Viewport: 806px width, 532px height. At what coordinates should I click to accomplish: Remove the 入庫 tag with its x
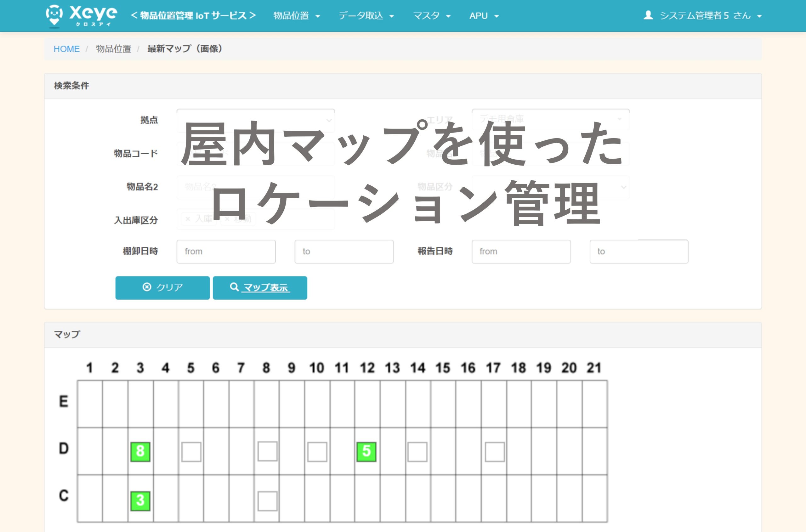(x=188, y=219)
